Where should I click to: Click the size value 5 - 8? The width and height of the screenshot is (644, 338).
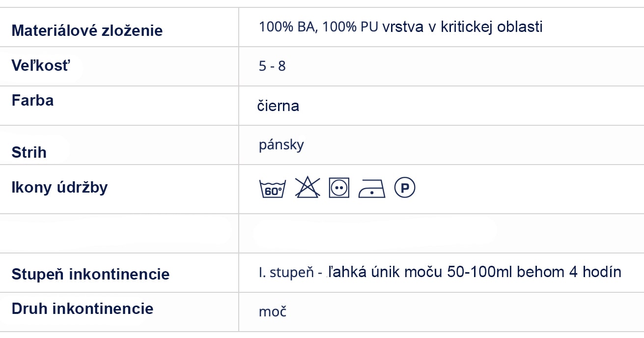272,66
